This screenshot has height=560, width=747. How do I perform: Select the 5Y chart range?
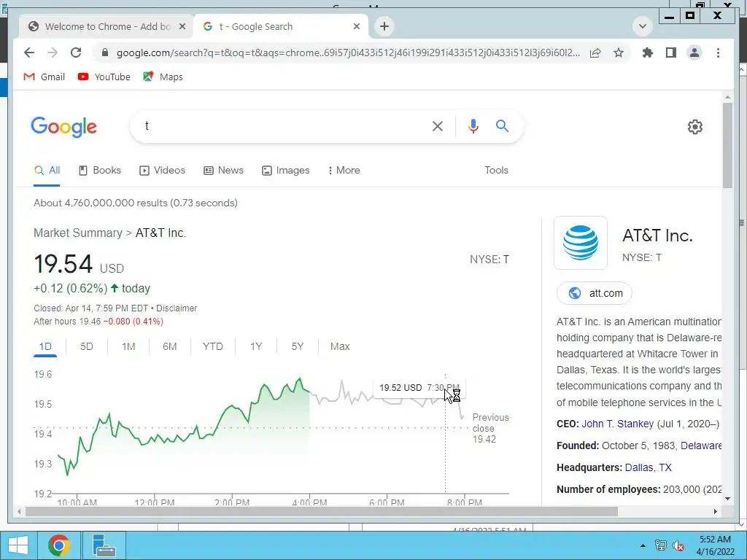click(x=298, y=346)
